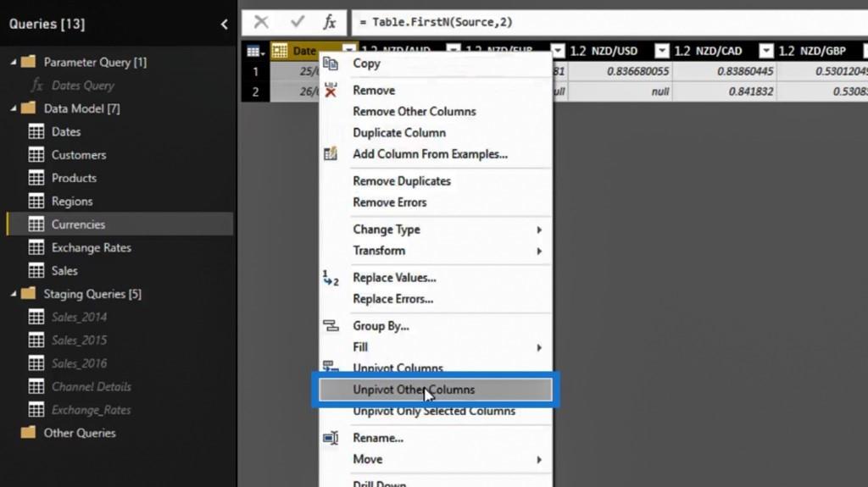Viewport: 868px width, 487px height.
Task: Open the NZD/USD column filter dropdown
Action: click(x=661, y=52)
